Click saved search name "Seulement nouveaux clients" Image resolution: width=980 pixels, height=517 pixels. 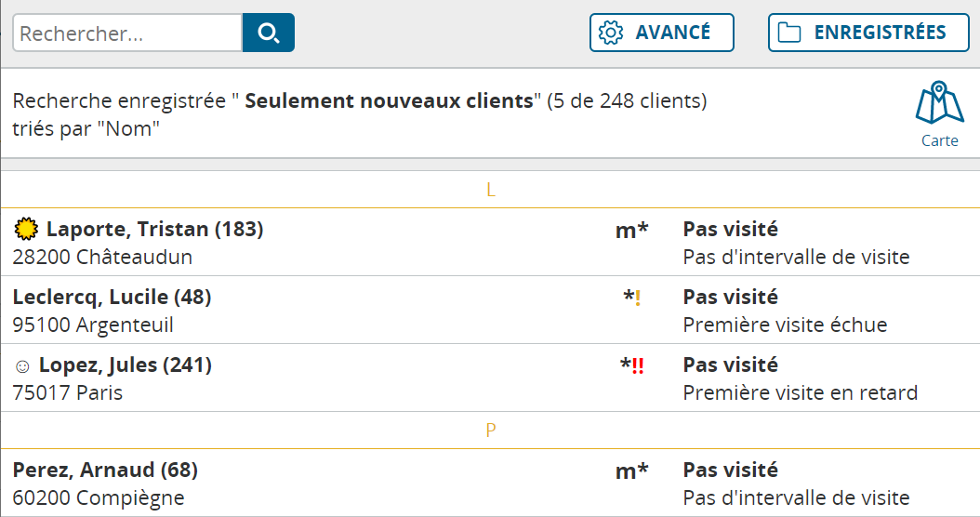click(389, 100)
